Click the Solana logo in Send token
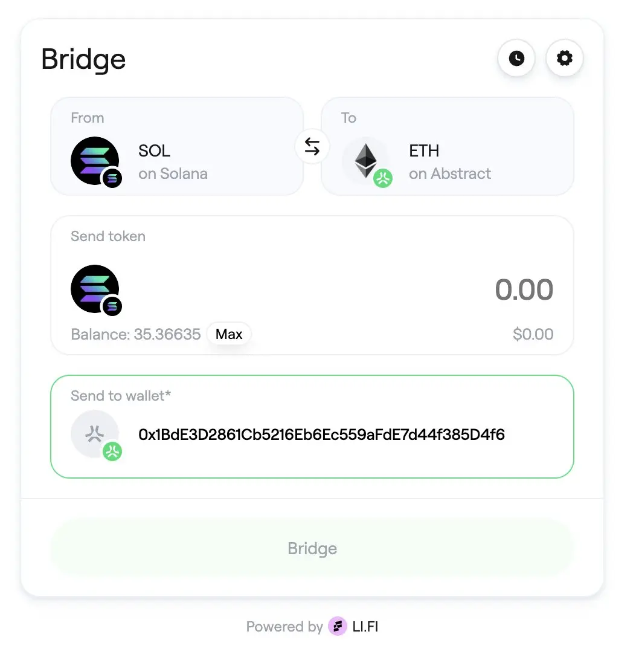Screen dimensions: 639x672 95,289
